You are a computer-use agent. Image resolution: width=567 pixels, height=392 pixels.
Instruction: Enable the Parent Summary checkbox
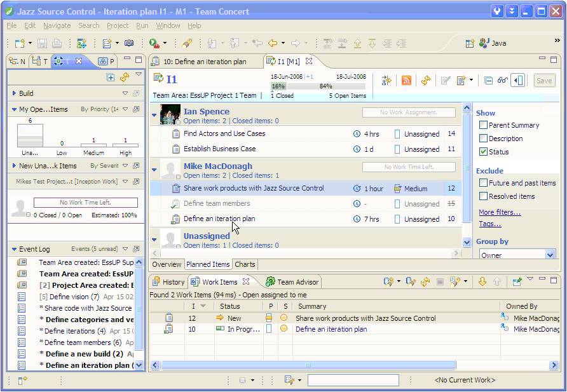[x=484, y=125]
